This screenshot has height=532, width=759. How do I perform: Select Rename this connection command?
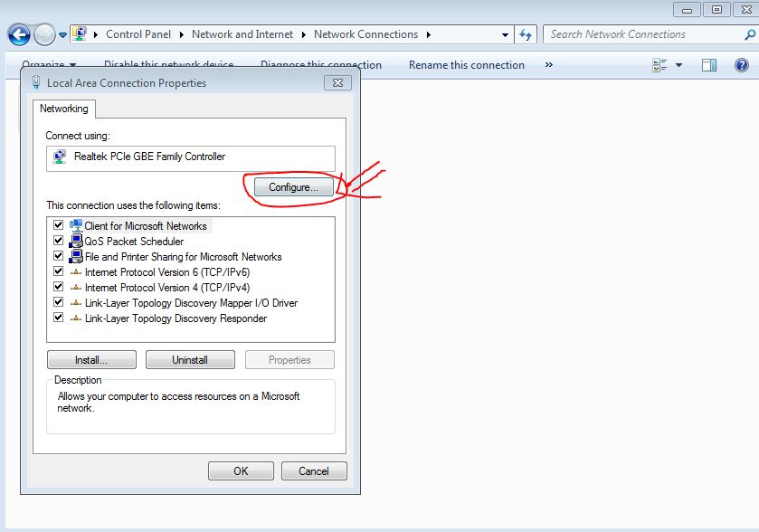(467, 65)
